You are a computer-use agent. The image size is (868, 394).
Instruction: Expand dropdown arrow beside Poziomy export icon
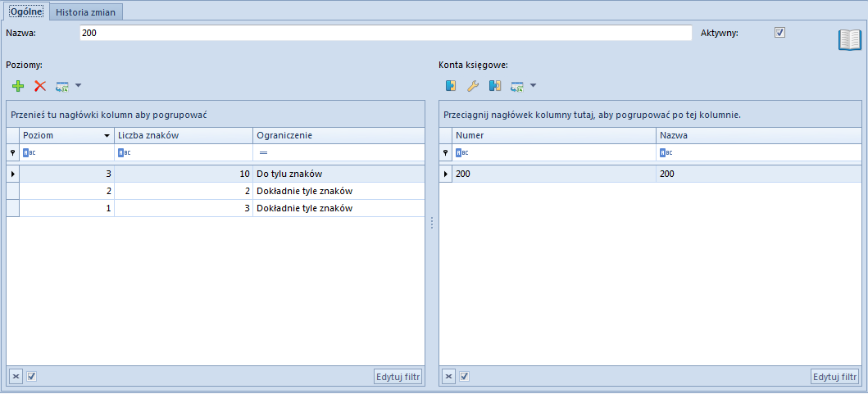click(x=78, y=86)
